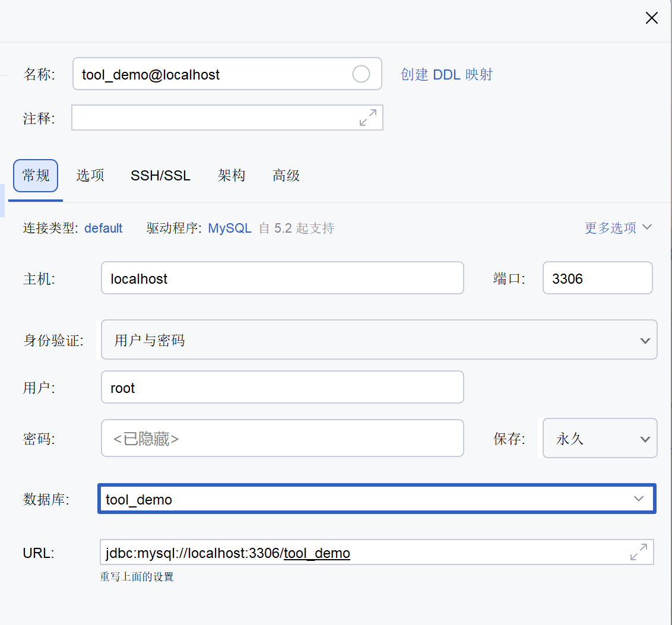Click the hidden password field
The image size is (672, 625).
click(283, 438)
